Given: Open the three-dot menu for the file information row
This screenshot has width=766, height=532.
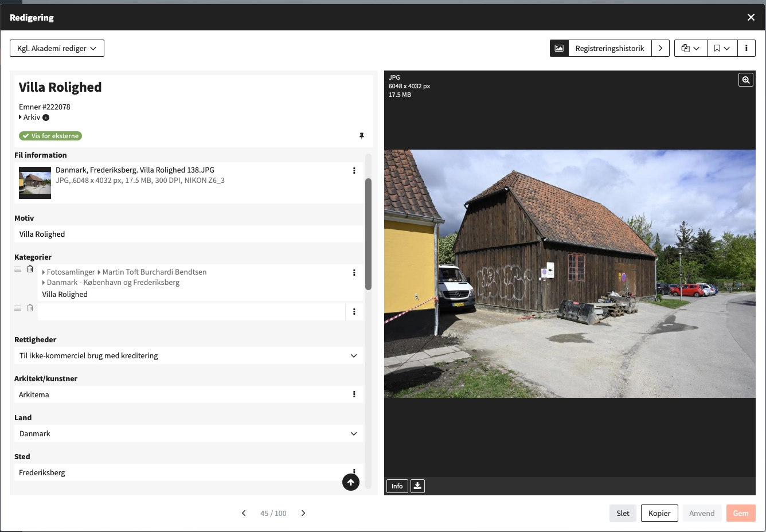Looking at the screenshot, I should pos(354,170).
